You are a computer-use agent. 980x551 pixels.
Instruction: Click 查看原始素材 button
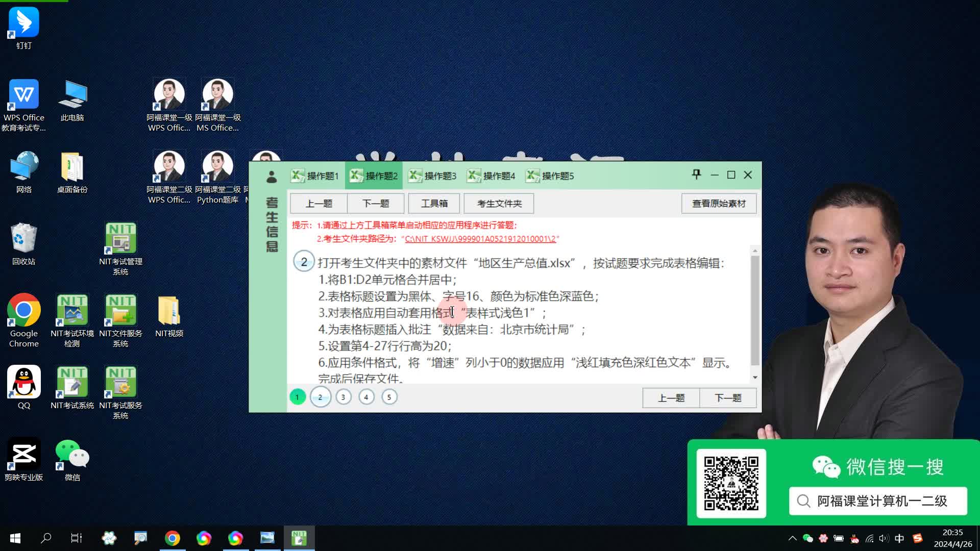click(718, 204)
